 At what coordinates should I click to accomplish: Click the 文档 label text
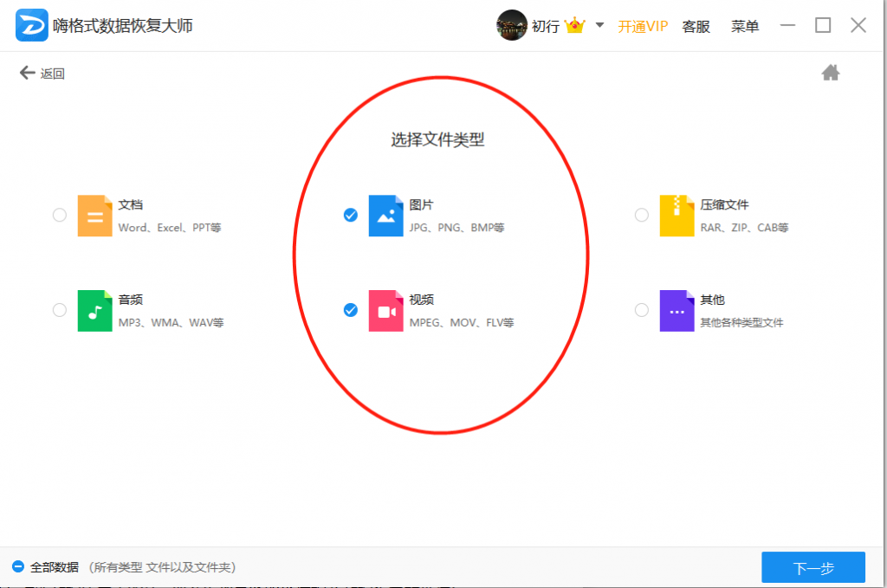coord(130,204)
